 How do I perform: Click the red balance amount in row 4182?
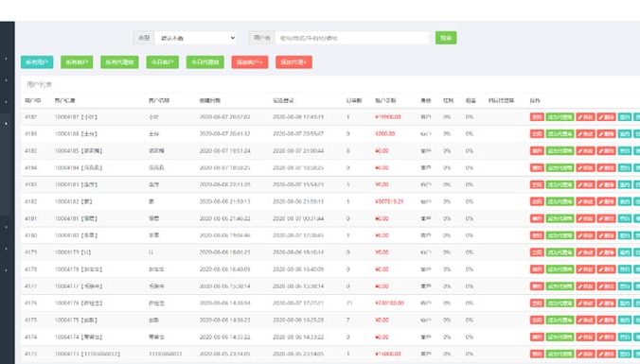(389, 201)
